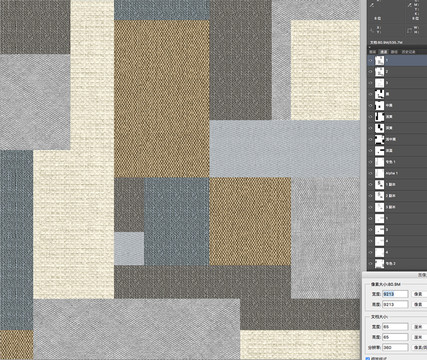Open resolution unit dropdown beside 360
427x360 pixels.
[419, 347]
